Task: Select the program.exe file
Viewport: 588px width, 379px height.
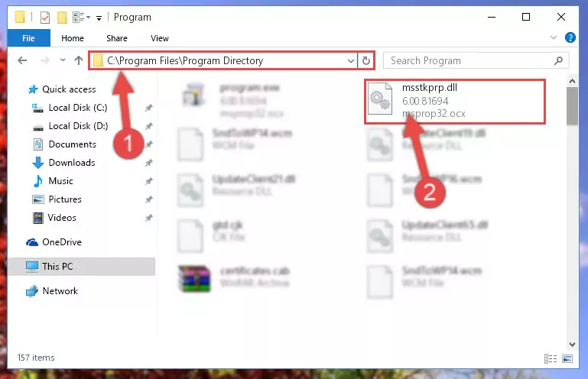Action: point(232,100)
